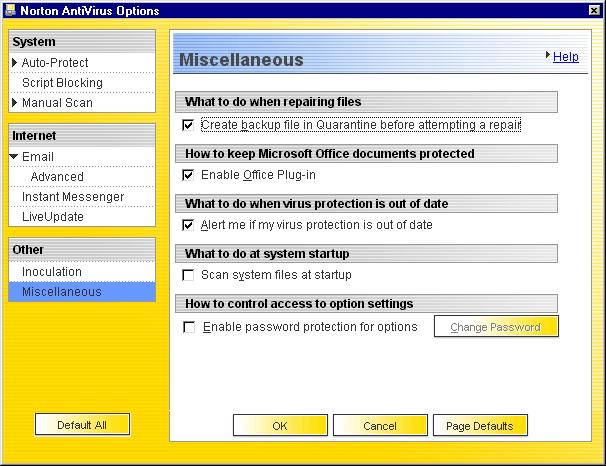Enable Scan system files at startup

tap(188, 275)
